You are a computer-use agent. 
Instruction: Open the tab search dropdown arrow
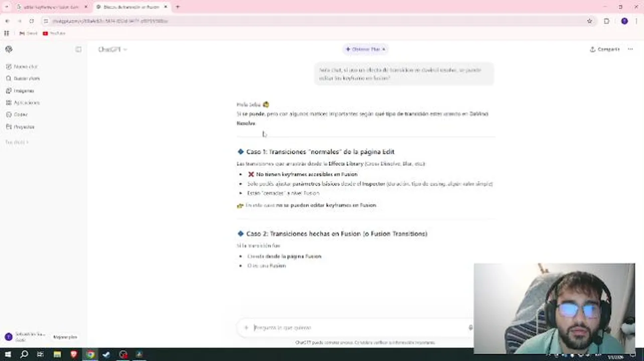[6, 7]
